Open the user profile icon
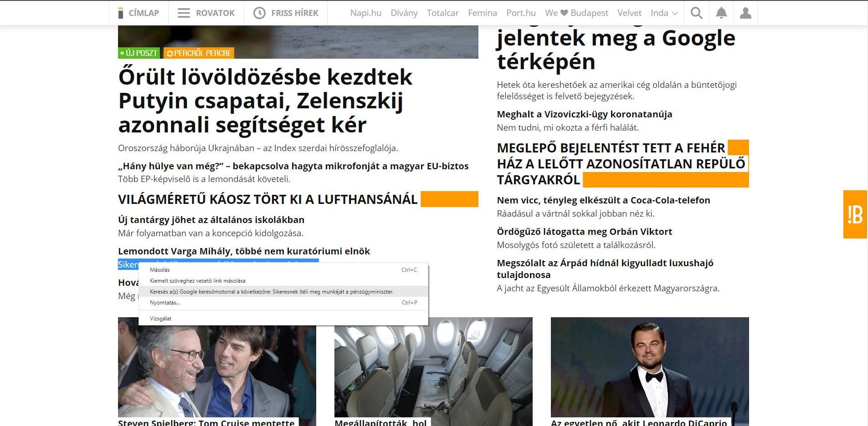This screenshot has height=426, width=868. (x=745, y=13)
